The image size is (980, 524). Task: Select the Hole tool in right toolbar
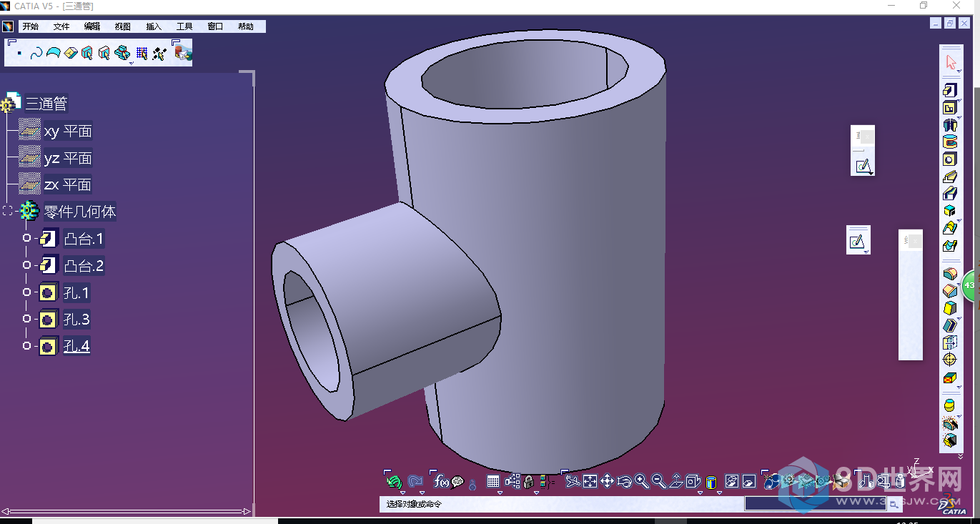(x=949, y=159)
